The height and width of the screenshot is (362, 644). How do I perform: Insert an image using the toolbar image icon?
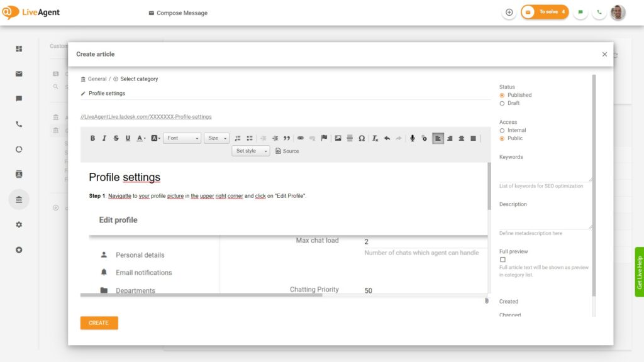(338, 138)
